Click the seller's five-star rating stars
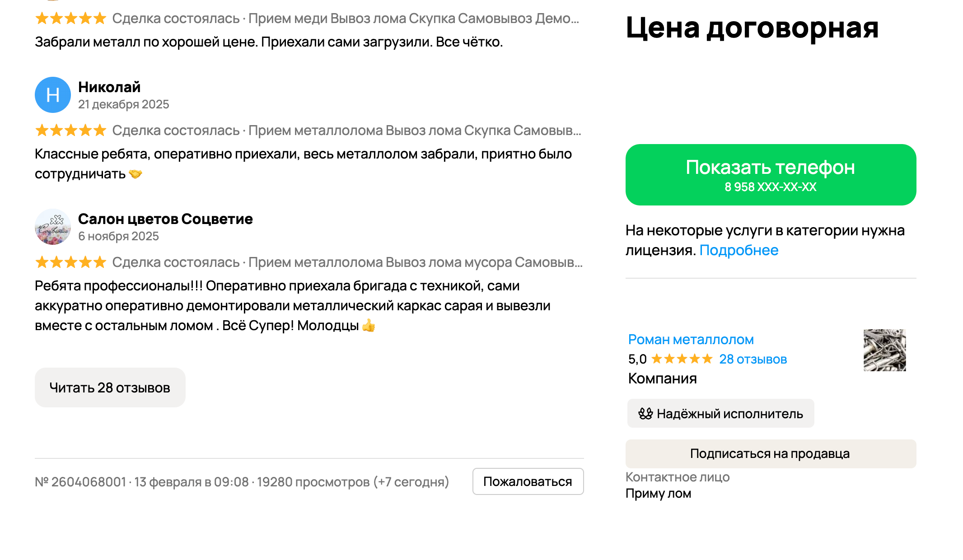This screenshot has height=560, width=963. point(682,359)
